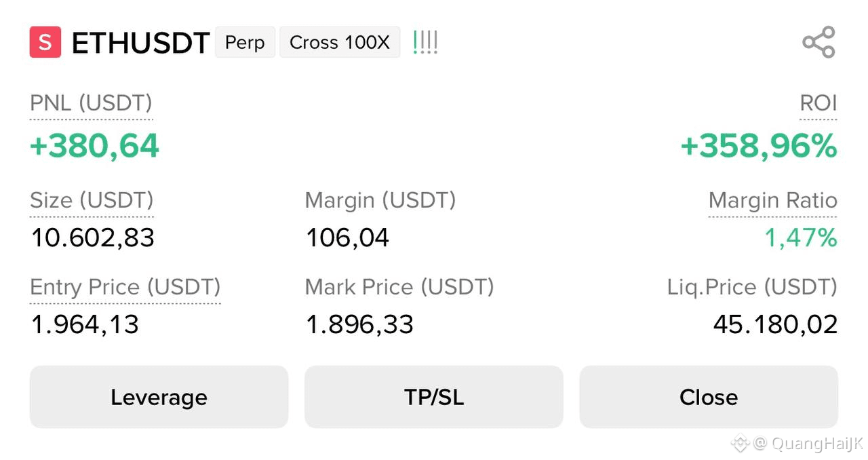Tap the underlined PNL (USDT) label

[x=91, y=103]
